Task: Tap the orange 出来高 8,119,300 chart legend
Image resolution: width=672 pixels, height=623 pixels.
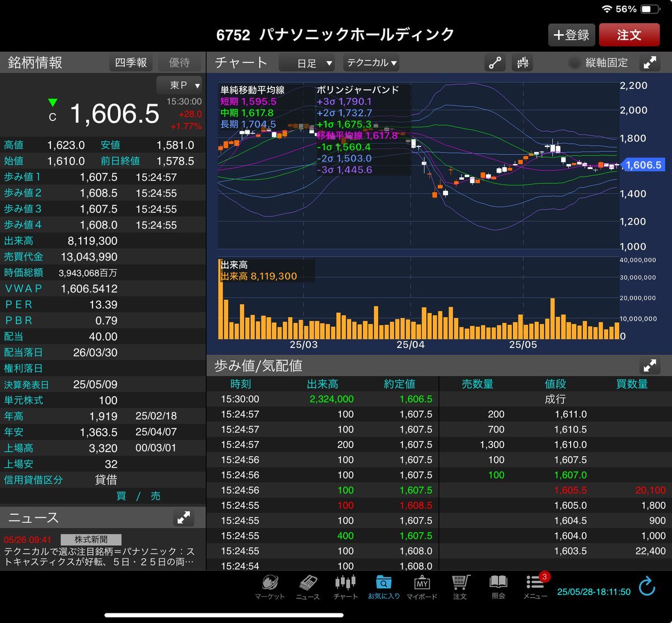Action: (x=259, y=276)
